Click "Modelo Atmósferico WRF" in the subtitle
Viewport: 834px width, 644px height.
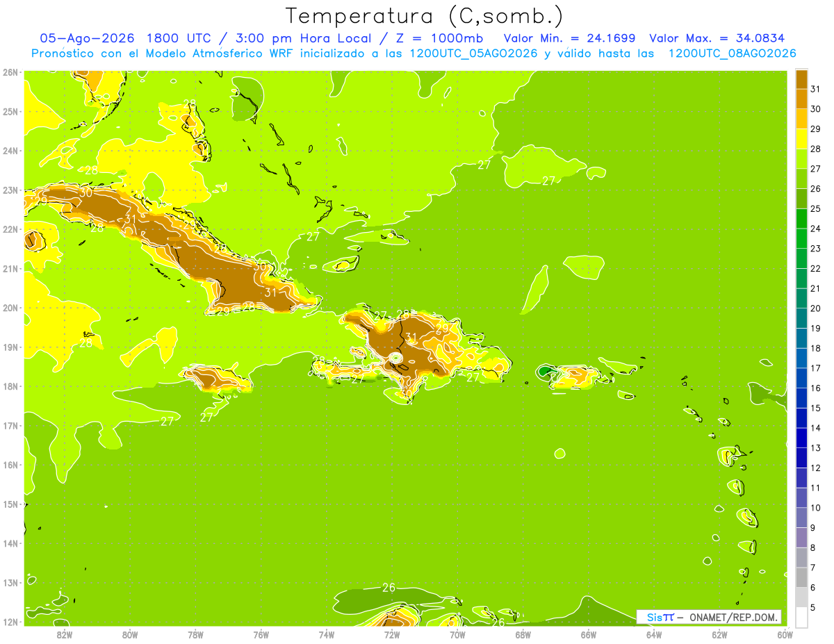click(220, 53)
